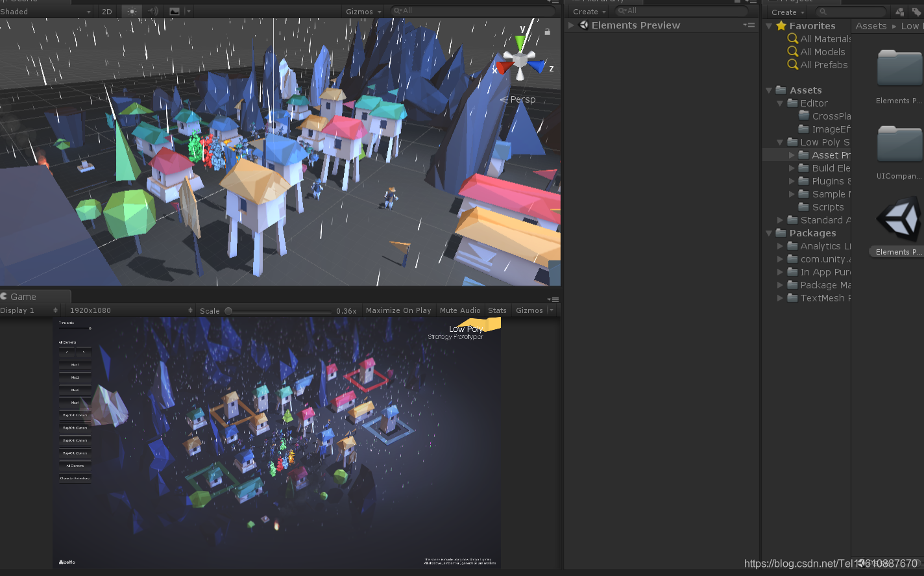Select the ImageEf folder
The image size is (924, 576).
pos(824,129)
